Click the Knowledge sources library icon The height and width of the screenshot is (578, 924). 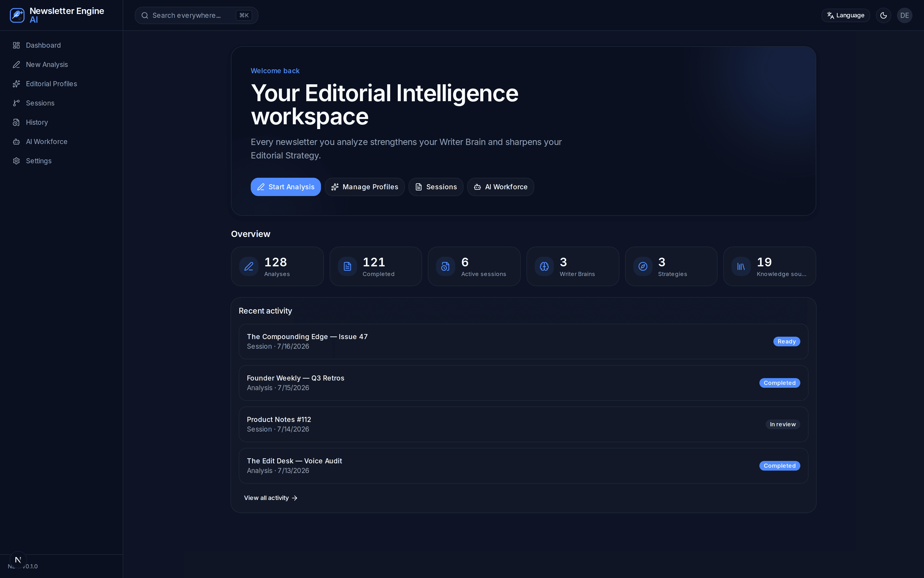[741, 266]
